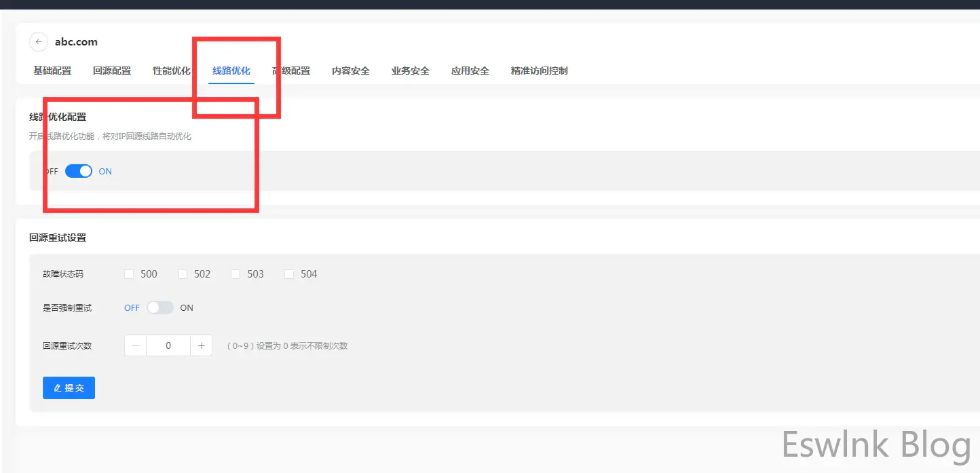Open the 业务安全 tab
Viewport: 980px width, 473px height.
coord(411,71)
